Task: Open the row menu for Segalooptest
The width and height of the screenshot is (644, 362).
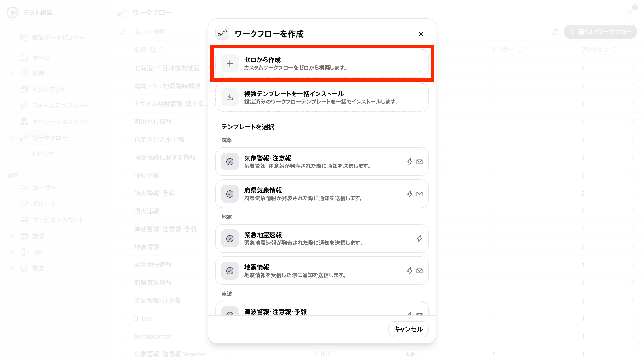Action: pos(633,336)
